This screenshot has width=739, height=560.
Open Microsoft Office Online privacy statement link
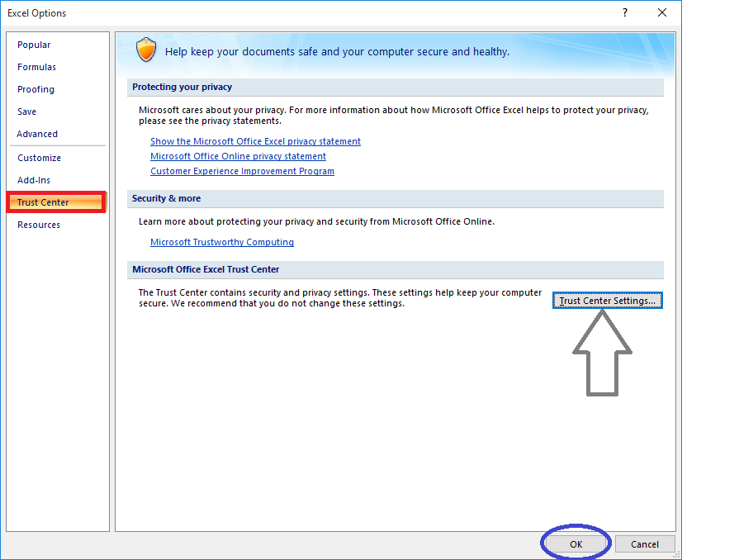coord(238,156)
